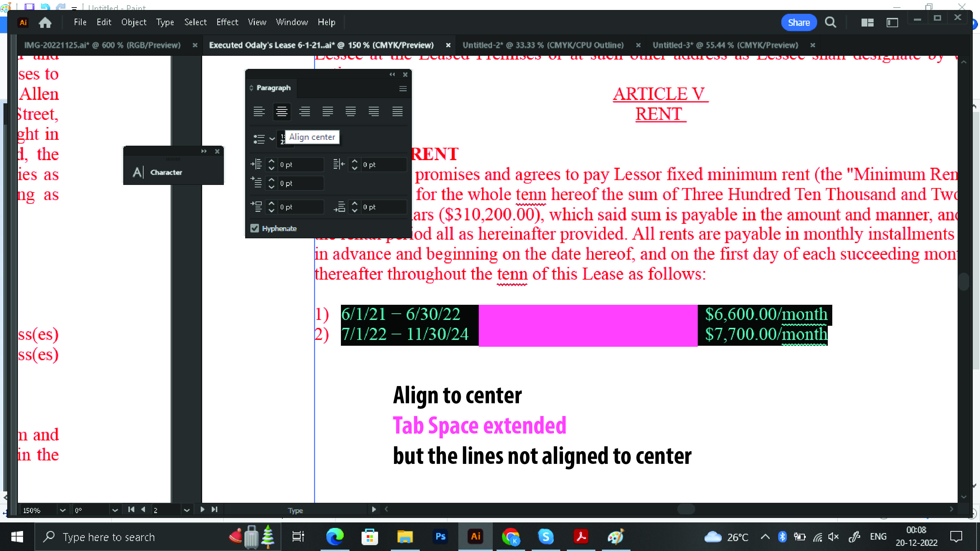
Task: Click the Home icon in the Illustrator toolbar
Action: 45,22
